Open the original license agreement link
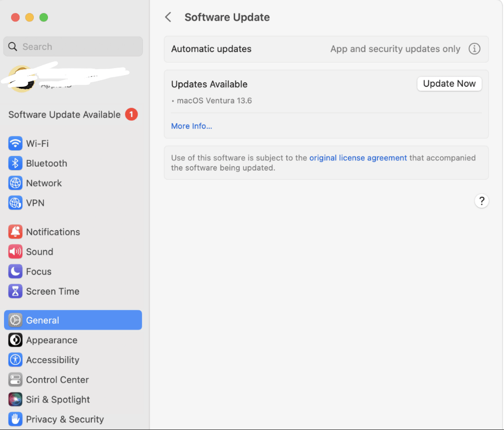This screenshot has width=504, height=430. pyautogui.click(x=358, y=157)
